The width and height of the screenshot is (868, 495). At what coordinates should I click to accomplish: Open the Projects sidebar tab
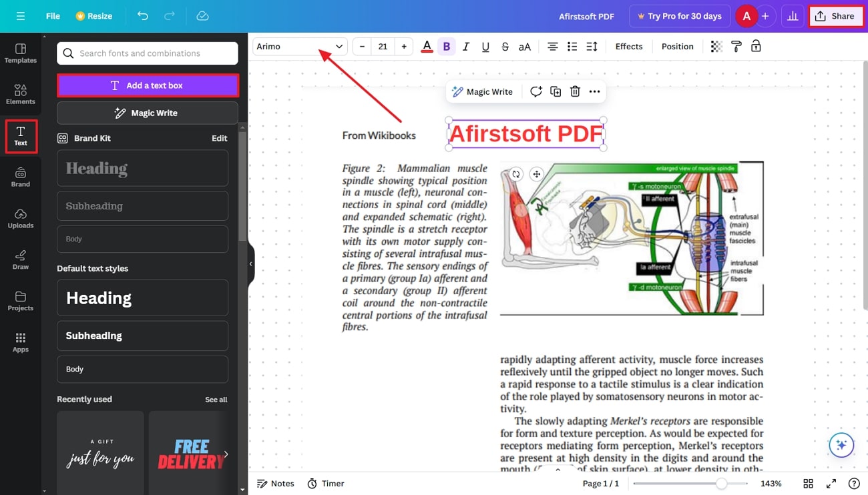21,302
